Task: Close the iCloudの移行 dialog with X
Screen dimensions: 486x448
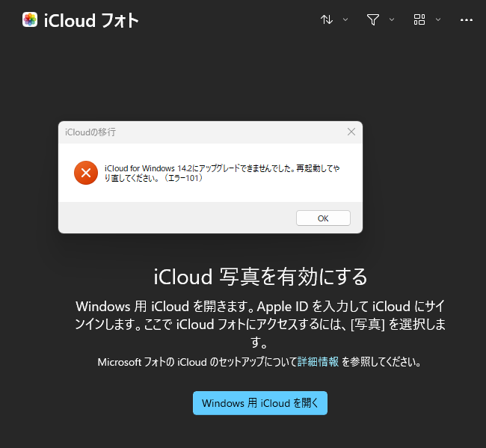Action: click(351, 132)
